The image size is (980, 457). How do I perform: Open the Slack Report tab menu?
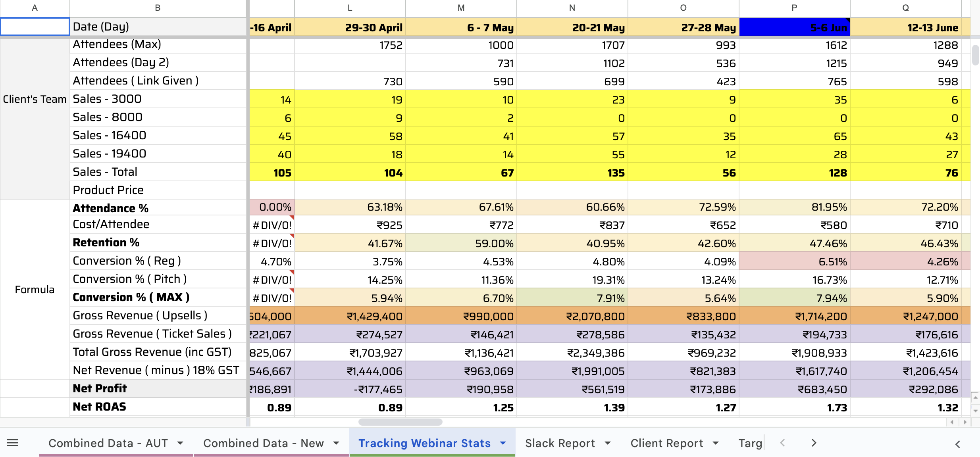click(607, 443)
